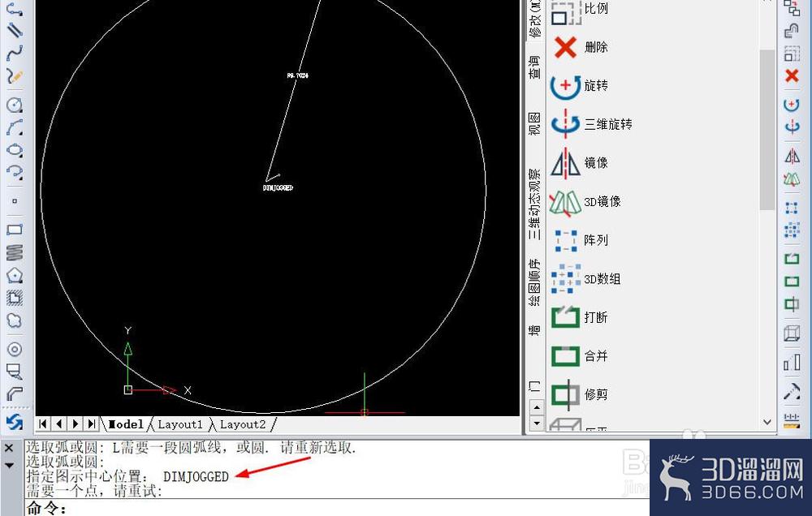
Task: Activate the Break (打断) tool in palette
Action: pos(579,317)
